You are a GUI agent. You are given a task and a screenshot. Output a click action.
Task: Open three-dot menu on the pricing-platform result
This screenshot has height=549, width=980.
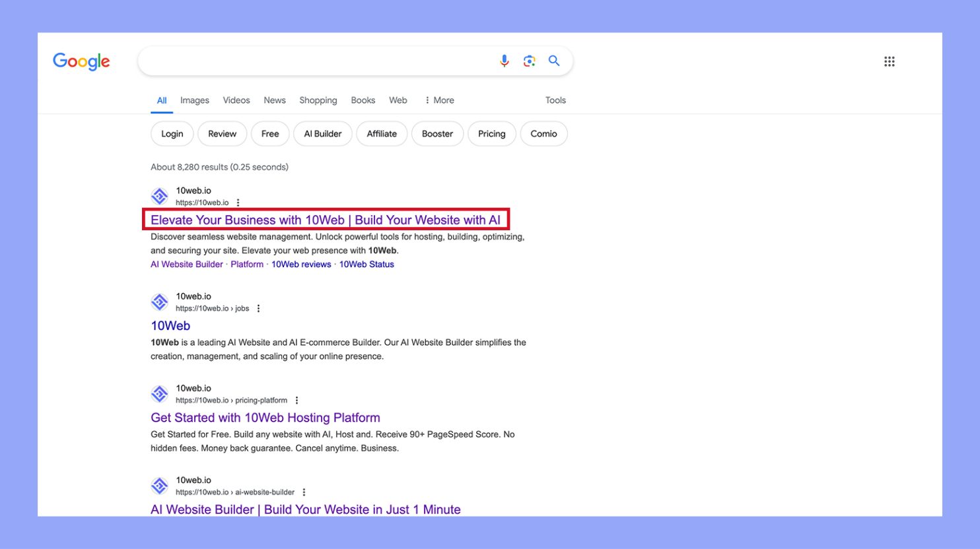pyautogui.click(x=296, y=400)
